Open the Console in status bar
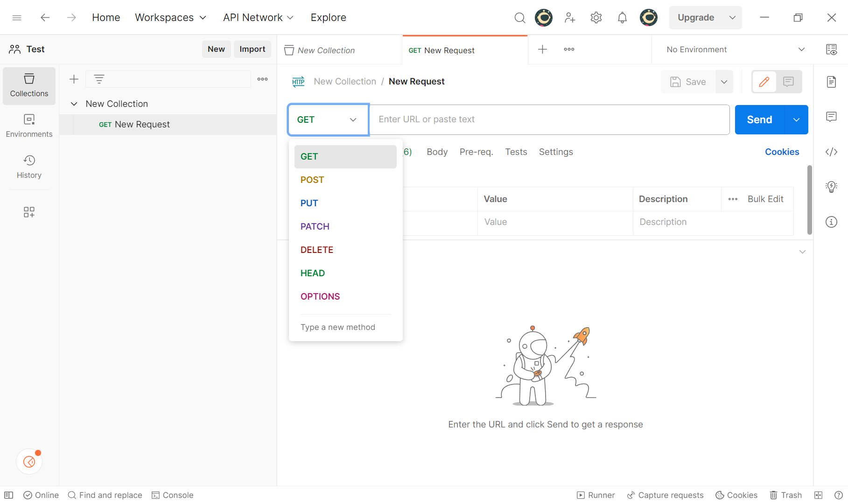 tap(172, 495)
